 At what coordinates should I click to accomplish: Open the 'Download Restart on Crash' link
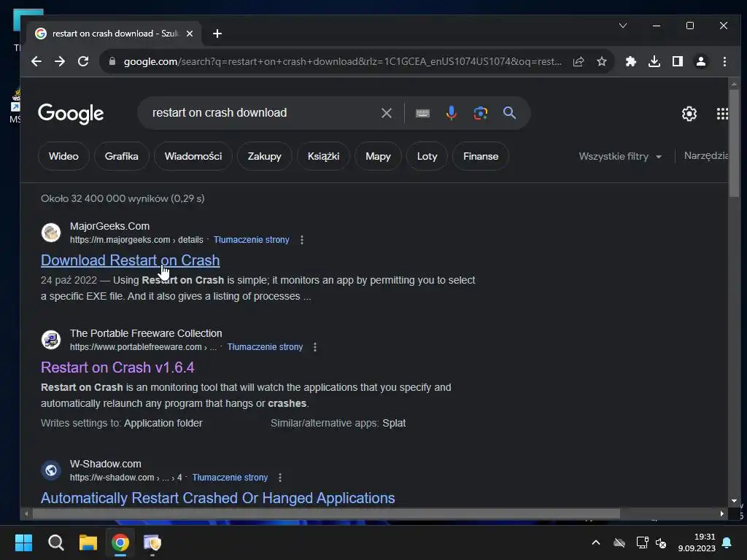(x=130, y=260)
